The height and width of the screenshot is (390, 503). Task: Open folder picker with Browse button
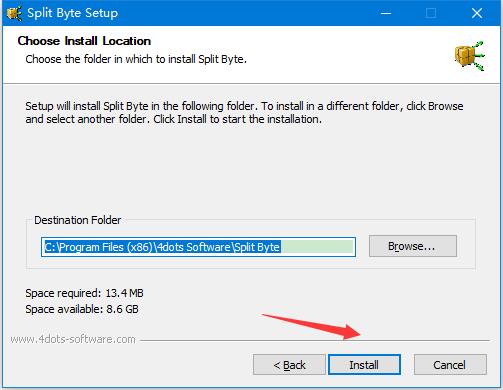click(413, 246)
